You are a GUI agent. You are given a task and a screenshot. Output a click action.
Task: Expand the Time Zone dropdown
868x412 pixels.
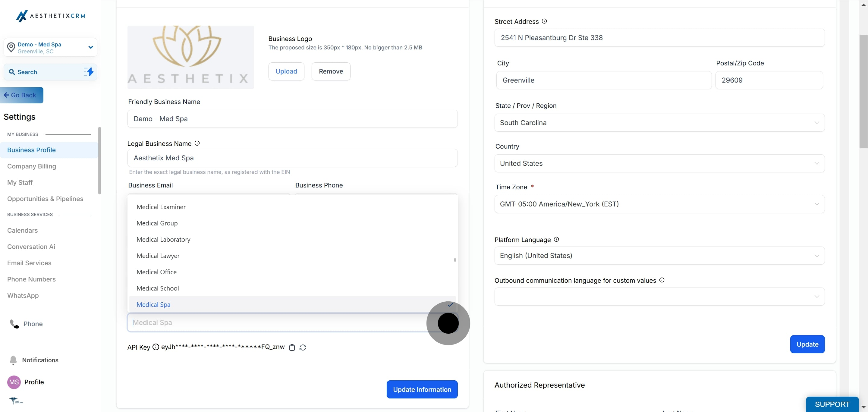pyautogui.click(x=659, y=204)
